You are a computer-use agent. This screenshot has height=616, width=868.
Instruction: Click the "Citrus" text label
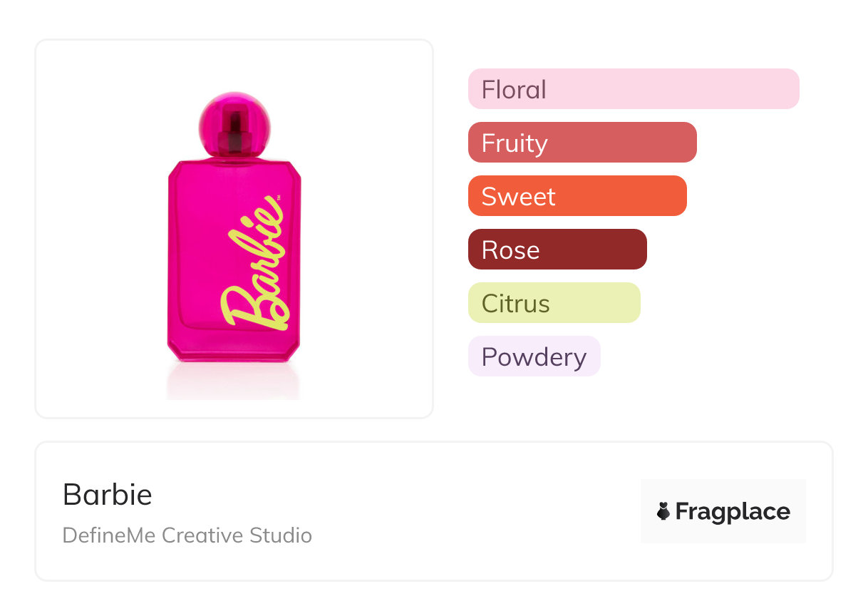tap(516, 303)
